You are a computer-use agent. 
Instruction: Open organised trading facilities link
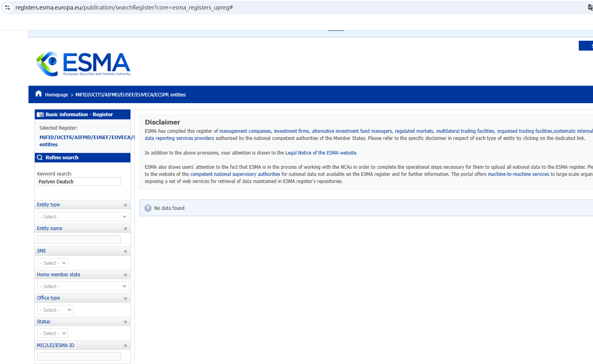click(525, 131)
